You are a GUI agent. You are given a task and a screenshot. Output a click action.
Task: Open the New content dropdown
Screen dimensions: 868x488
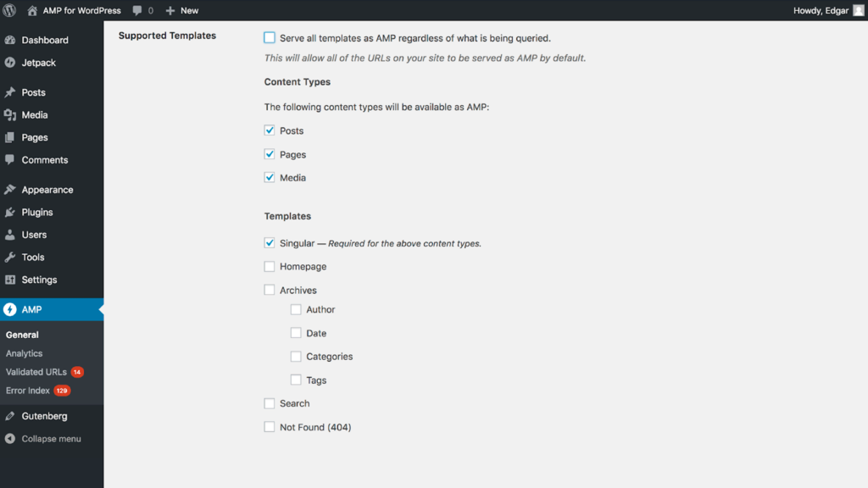coord(181,10)
